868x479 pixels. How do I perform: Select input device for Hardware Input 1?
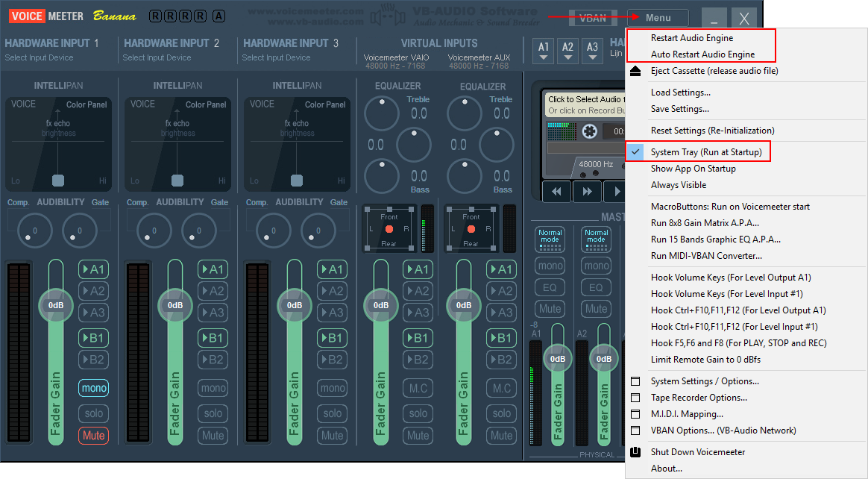point(40,57)
